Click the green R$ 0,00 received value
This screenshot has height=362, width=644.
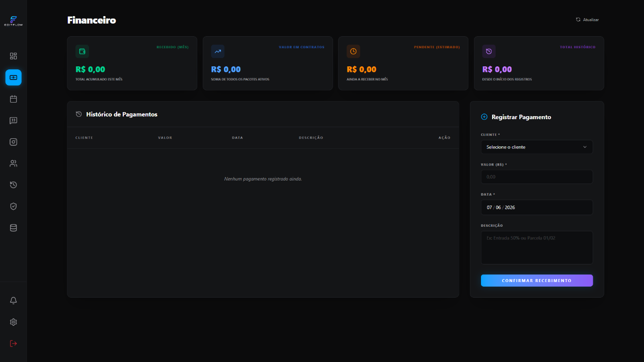[x=90, y=69]
